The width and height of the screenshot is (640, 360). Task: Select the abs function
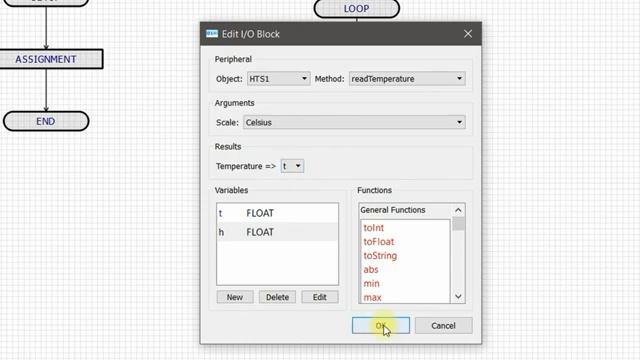(371, 270)
